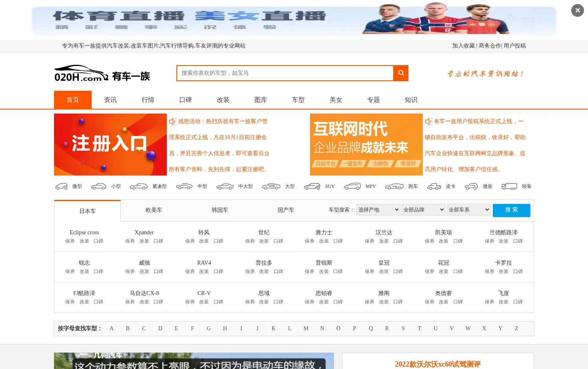Click the 020H.com 有车一族 logo

coord(102,74)
